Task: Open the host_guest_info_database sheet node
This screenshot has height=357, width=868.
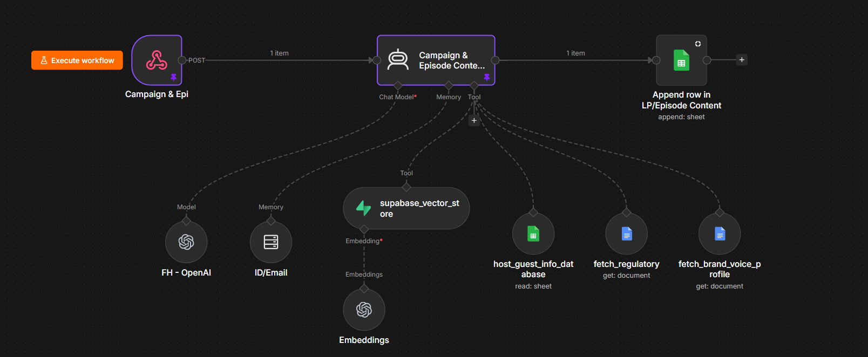Action: point(533,234)
